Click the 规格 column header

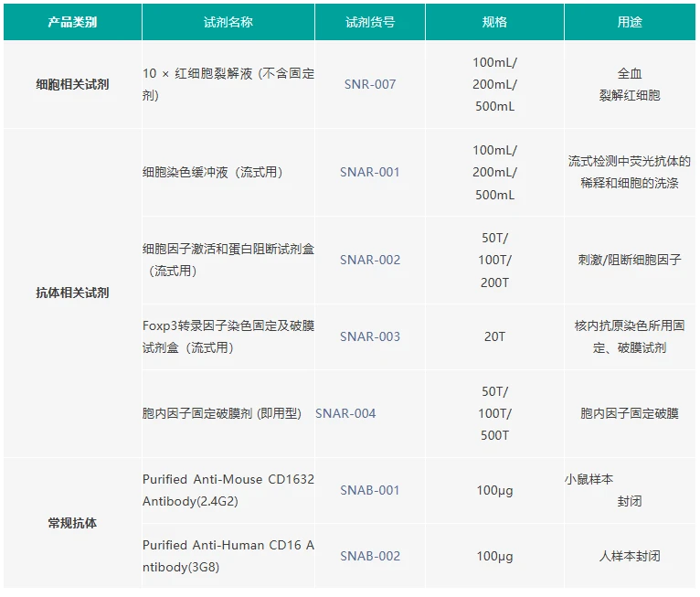(494, 22)
